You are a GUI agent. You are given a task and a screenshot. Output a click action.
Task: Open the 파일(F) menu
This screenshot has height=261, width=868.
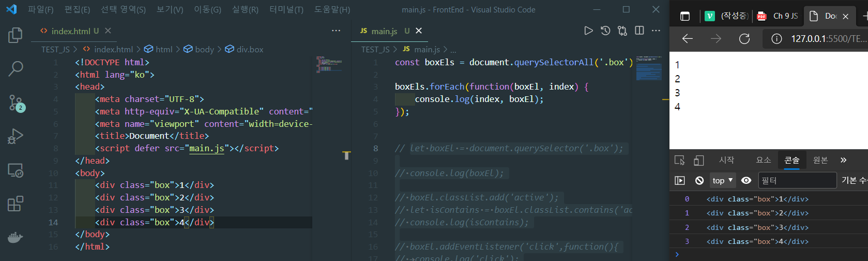coord(40,9)
